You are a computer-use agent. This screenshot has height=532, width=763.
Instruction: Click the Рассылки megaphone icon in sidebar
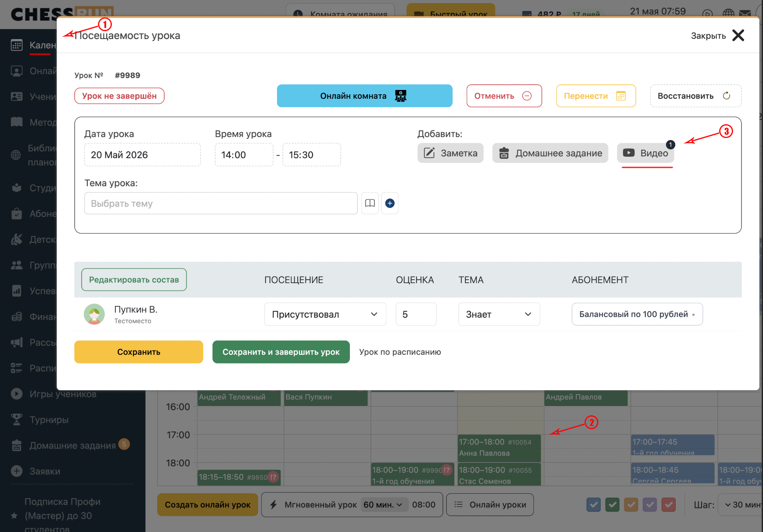[17, 342]
